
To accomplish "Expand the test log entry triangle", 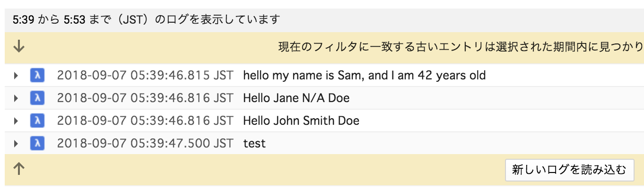I will click(x=16, y=143).
